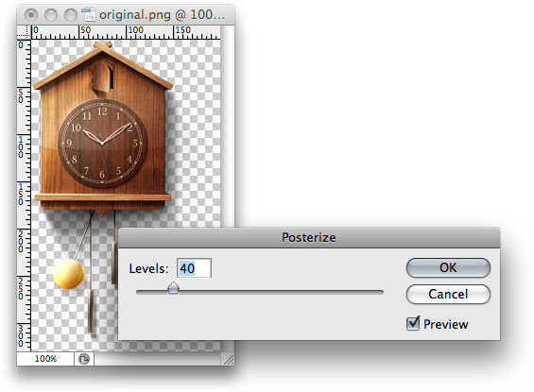The image size is (534, 392).
Task: Toggle the Preview checkbox
Action: click(x=413, y=323)
